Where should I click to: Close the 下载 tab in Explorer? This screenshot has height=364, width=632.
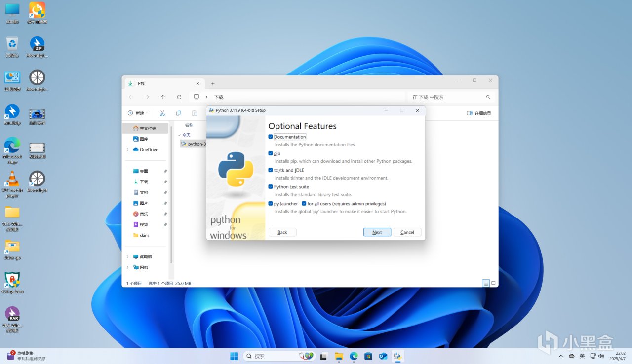tap(198, 84)
